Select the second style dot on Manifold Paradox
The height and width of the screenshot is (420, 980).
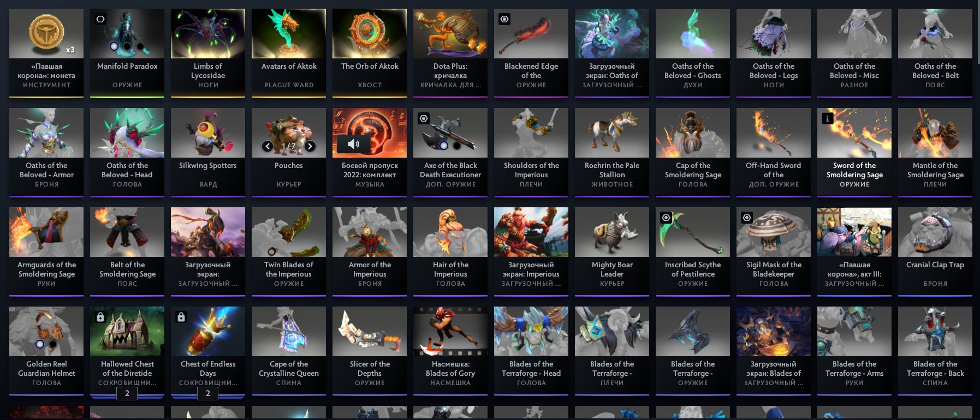click(127, 46)
